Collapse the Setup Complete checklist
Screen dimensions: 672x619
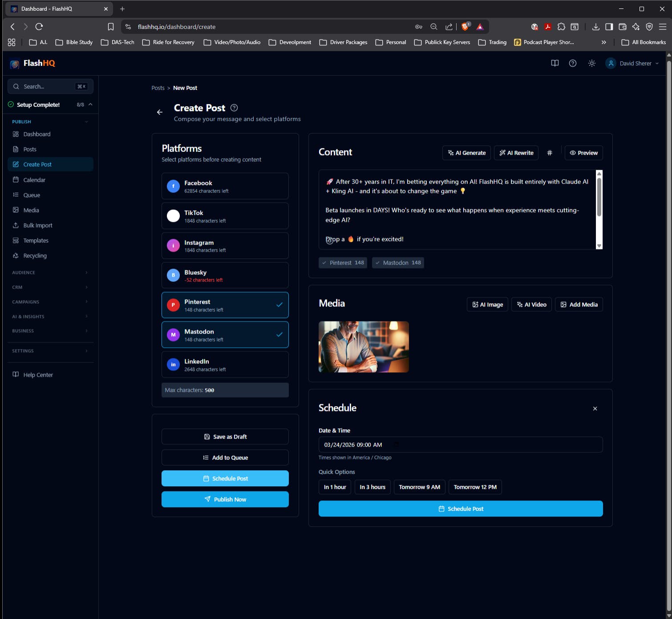[90, 104]
